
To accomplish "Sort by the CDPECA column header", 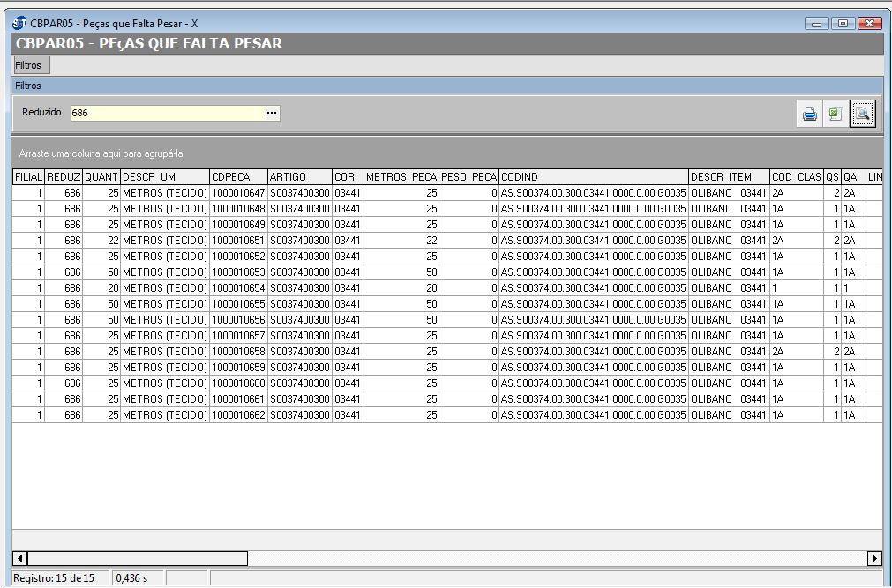I will coord(237,177).
